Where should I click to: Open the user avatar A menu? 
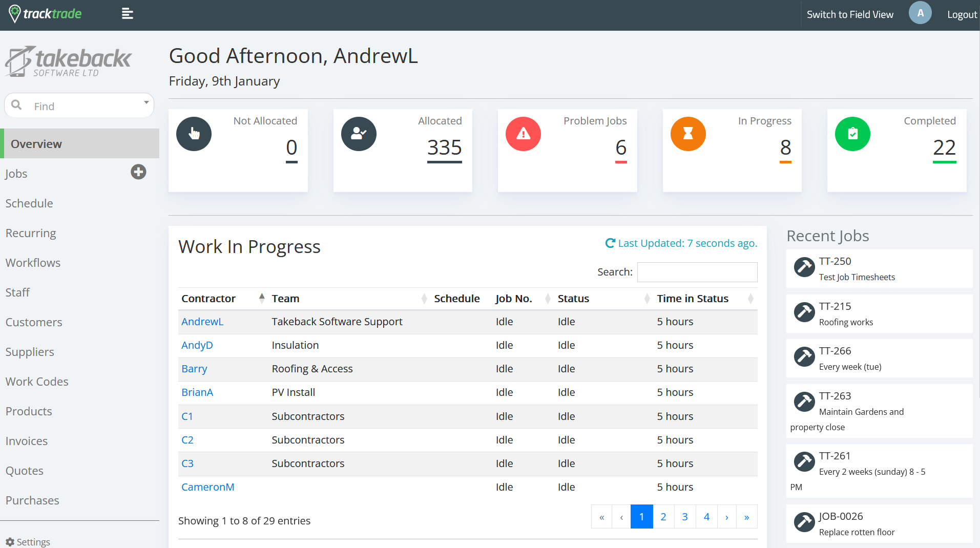tap(920, 13)
